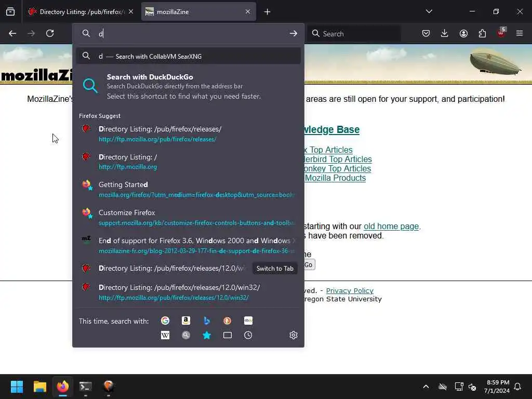Search this time with Amazon

[x=186, y=321]
